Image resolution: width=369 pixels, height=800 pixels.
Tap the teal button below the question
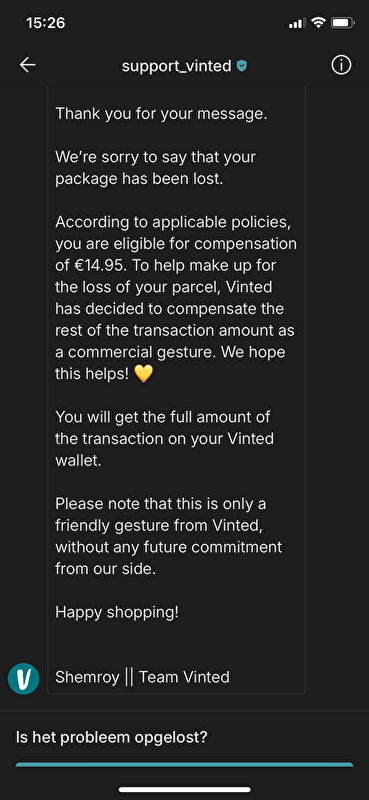(x=184, y=764)
